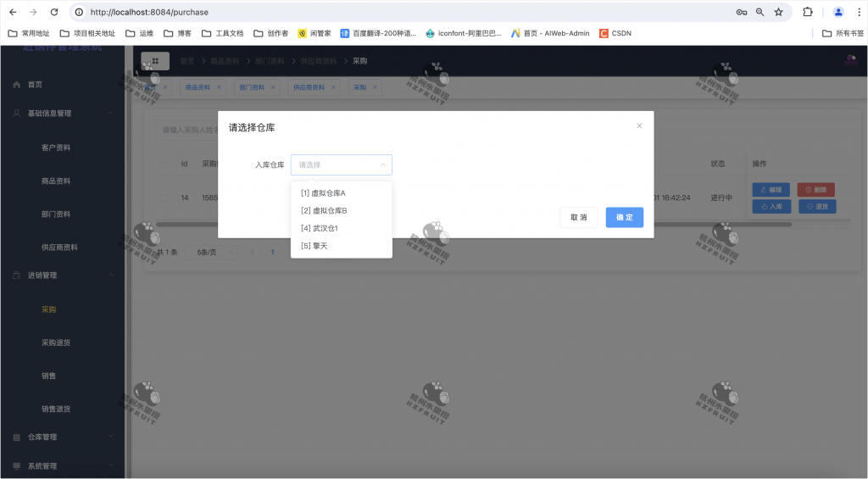Viewport: 868px width, 479px height.
Task: Expand the 系统管理 sidebar group
Action: (62, 465)
